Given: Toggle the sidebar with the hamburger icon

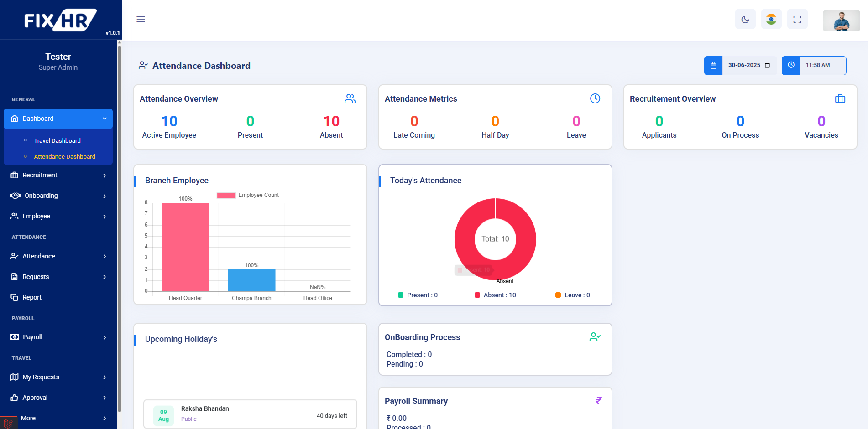Looking at the screenshot, I should [x=141, y=19].
